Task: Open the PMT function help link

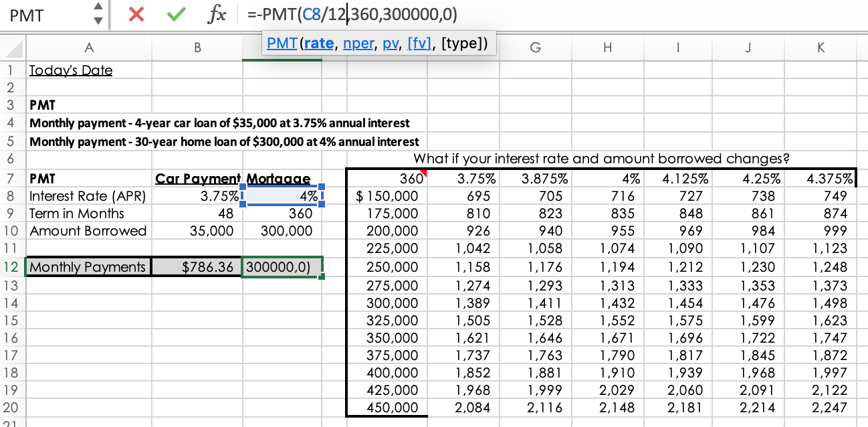Action: coord(282,44)
